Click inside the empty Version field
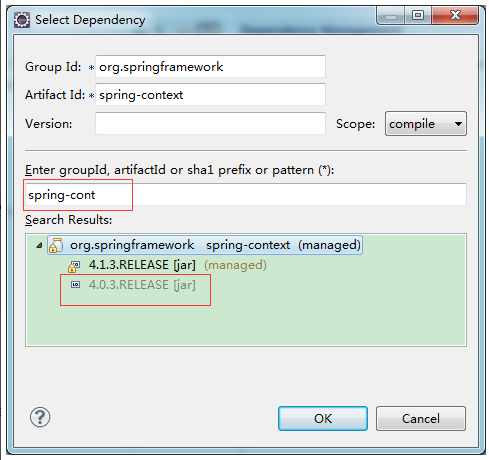This screenshot has width=489, height=460. pyautogui.click(x=210, y=124)
